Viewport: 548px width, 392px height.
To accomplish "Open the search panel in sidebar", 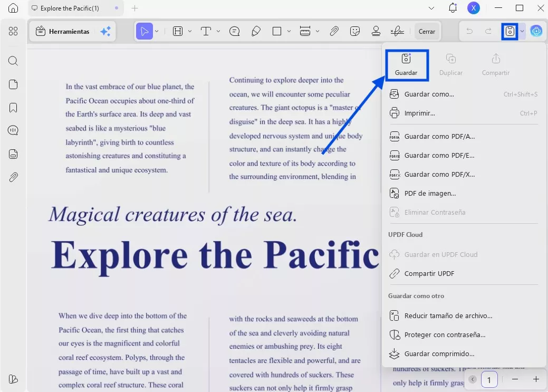I will coord(13,61).
